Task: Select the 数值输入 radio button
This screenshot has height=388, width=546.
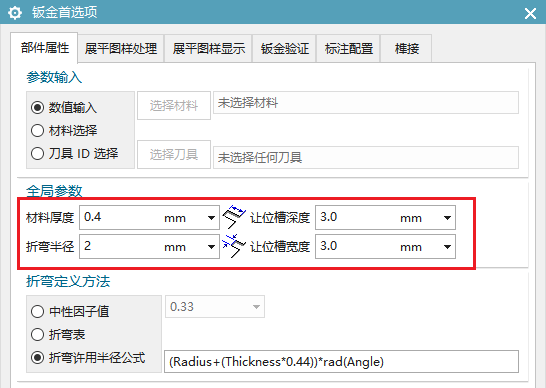Action: click(38, 107)
